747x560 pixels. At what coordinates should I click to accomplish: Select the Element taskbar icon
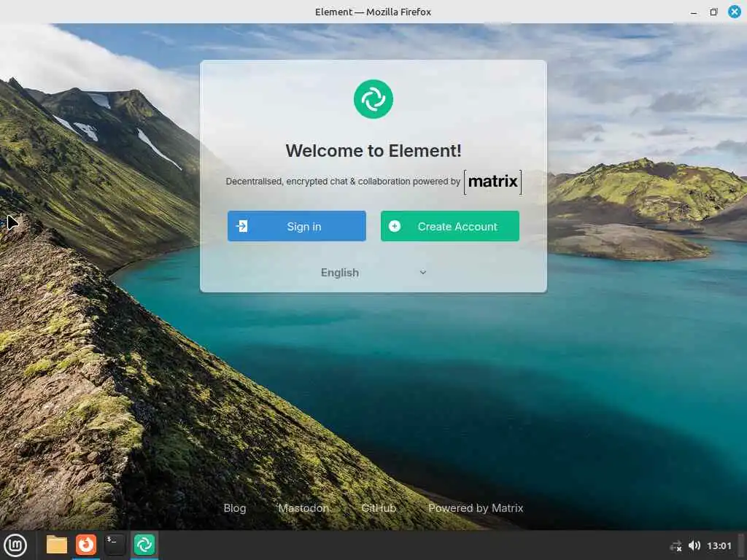[x=144, y=545]
